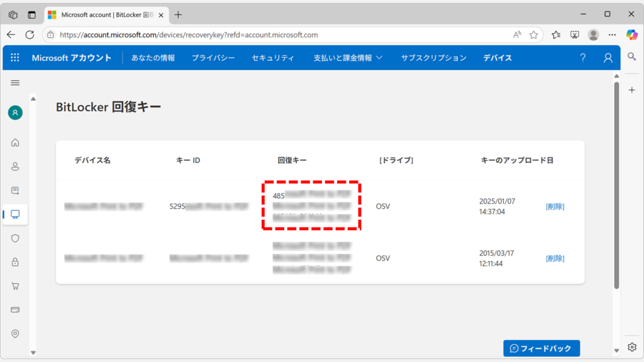The width and height of the screenshot is (644, 362).
Task: Delete the key uploaded 2015/03/17
Action: [555, 258]
